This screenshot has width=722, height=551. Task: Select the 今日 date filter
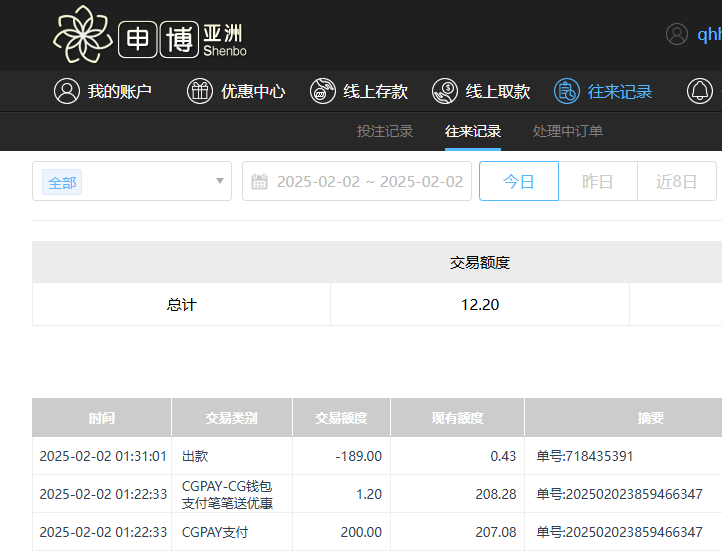pos(518,182)
